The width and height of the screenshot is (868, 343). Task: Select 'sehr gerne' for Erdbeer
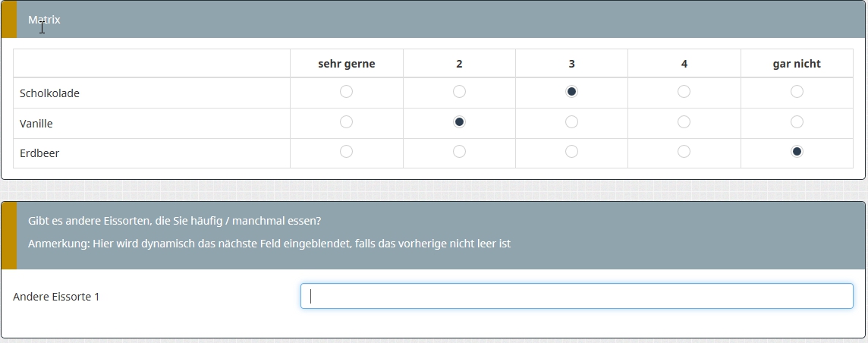click(x=346, y=152)
